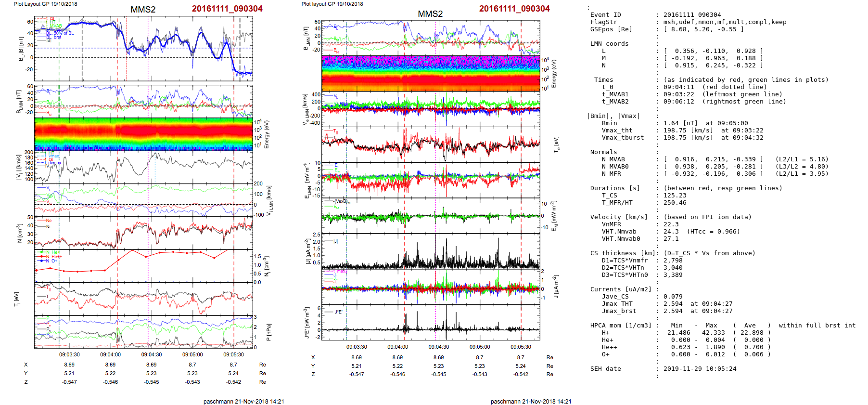Click the paschmann footer under the left plot

pyautogui.click(x=243, y=401)
